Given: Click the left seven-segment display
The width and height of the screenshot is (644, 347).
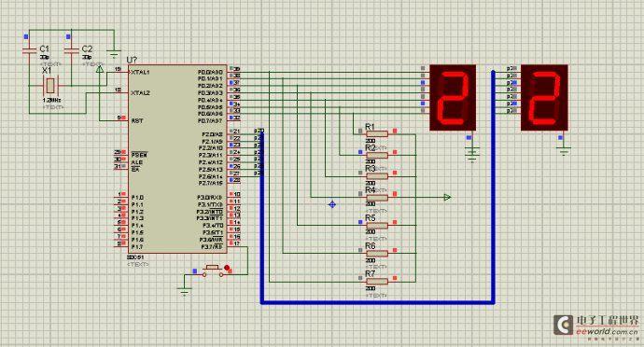Looking at the screenshot, I should click(x=453, y=97).
